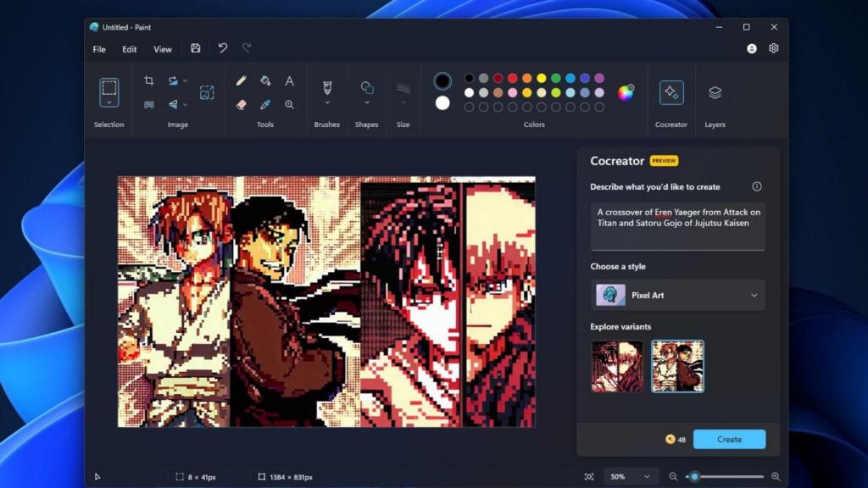The image size is (868, 488).
Task: Open the Edit colors rainbow wheel
Action: coord(626,92)
